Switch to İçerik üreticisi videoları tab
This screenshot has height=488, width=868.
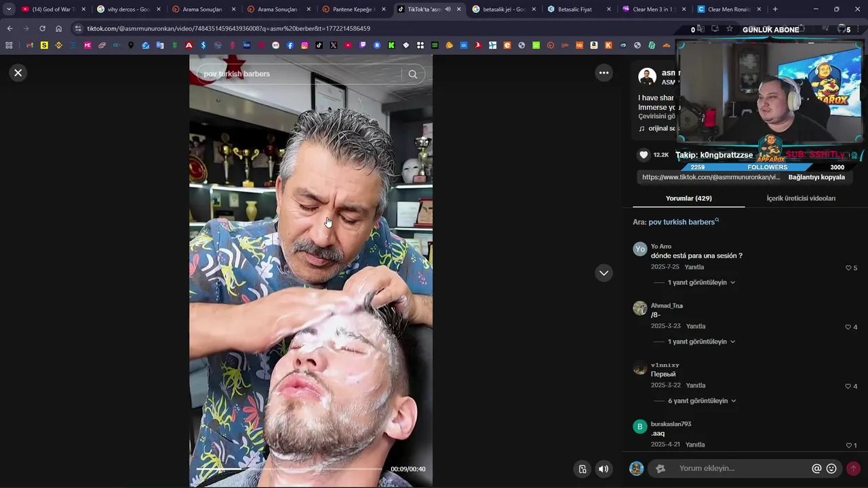[x=801, y=198]
